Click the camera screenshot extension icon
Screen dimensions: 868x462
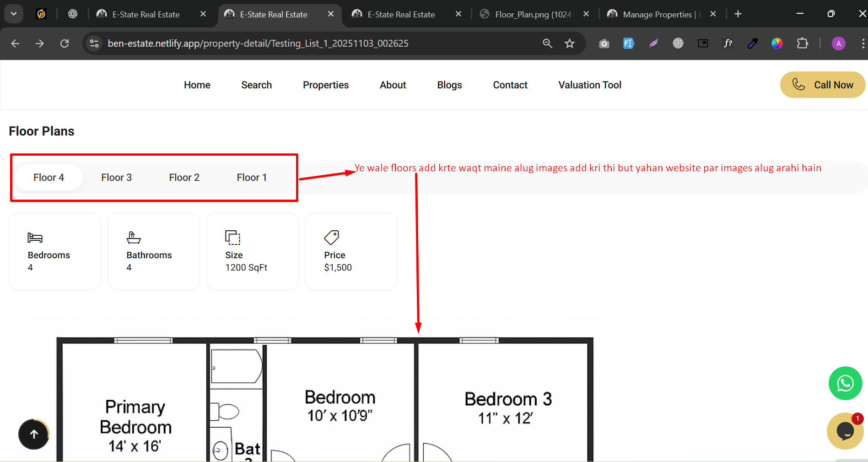click(x=604, y=43)
